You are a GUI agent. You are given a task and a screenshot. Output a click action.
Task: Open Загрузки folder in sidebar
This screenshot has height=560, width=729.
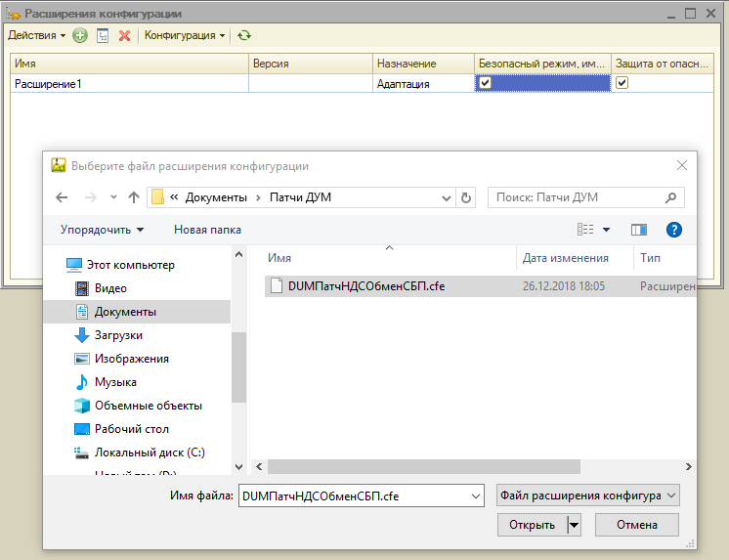click(118, 335)
